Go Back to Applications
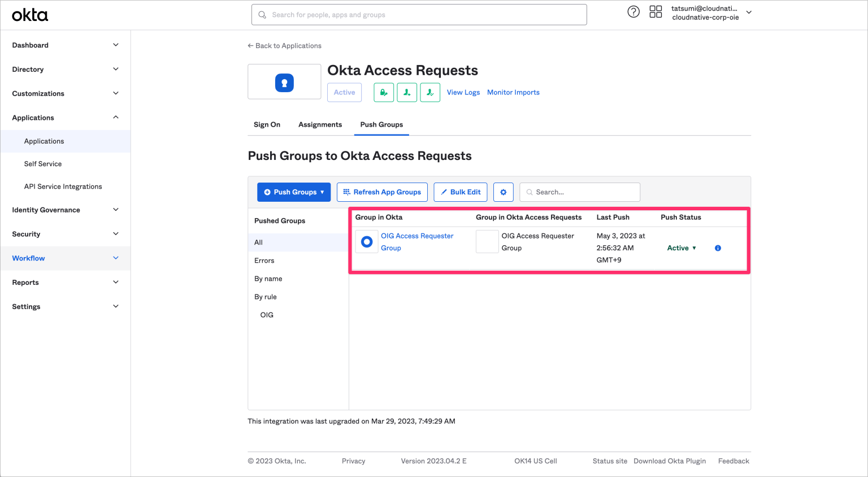The image size is (868, 477). coord(284,45)
